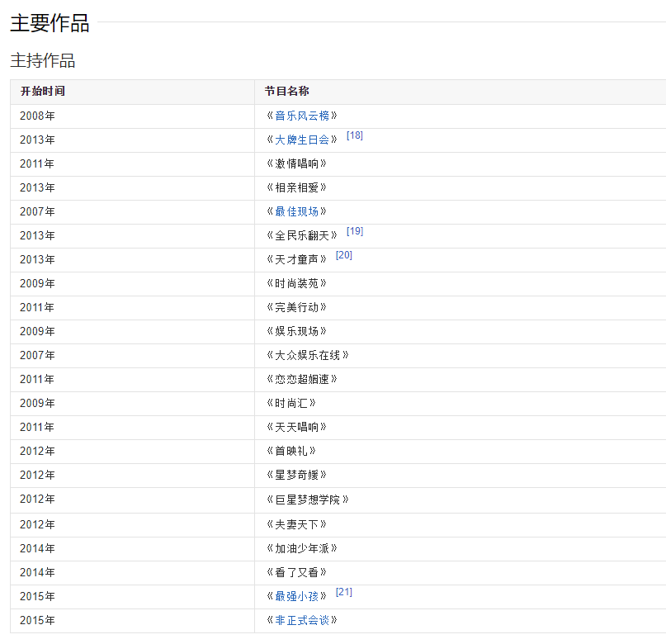Open the 《音乐风云榜》 link
This screenshot has height=644, width=666.
[302, 116]
